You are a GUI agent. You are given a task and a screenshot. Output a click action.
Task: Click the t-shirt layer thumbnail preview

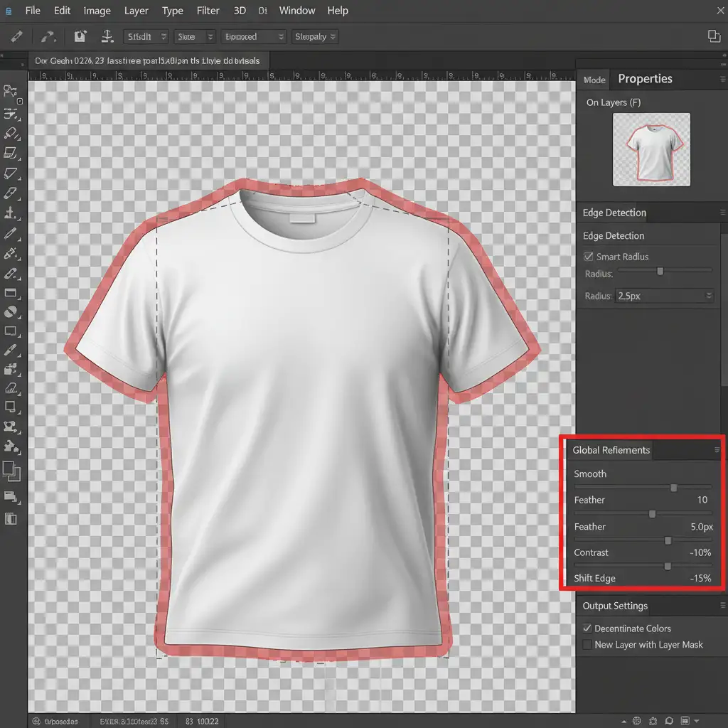[x=651, y=149]
